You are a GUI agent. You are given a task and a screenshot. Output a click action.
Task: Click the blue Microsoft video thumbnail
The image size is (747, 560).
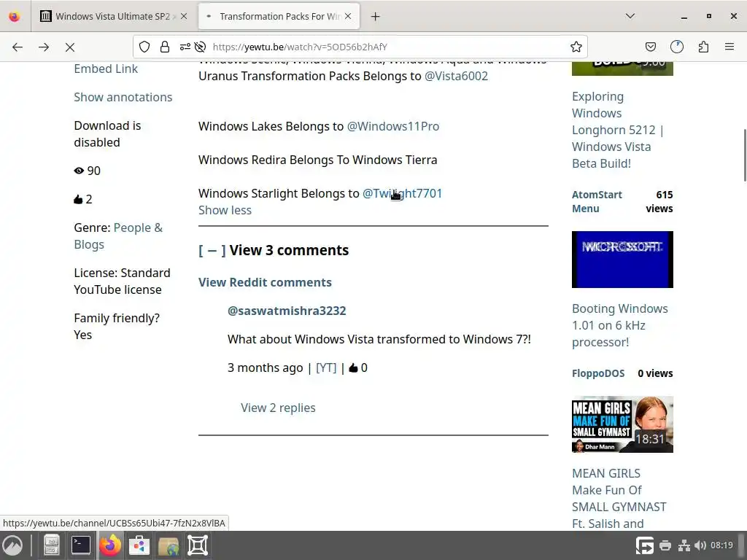pyautogui.click(x=622, y=260)
